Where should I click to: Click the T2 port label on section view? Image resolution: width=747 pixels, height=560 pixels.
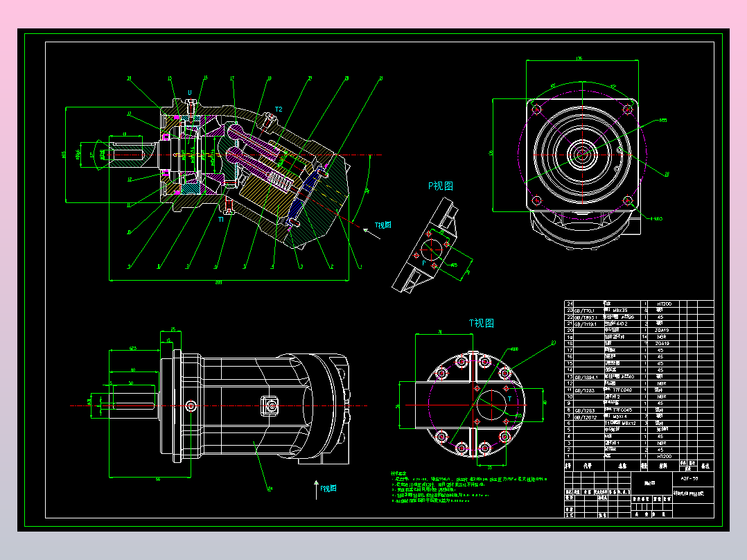pyautogui.click(x=278, y=108)
